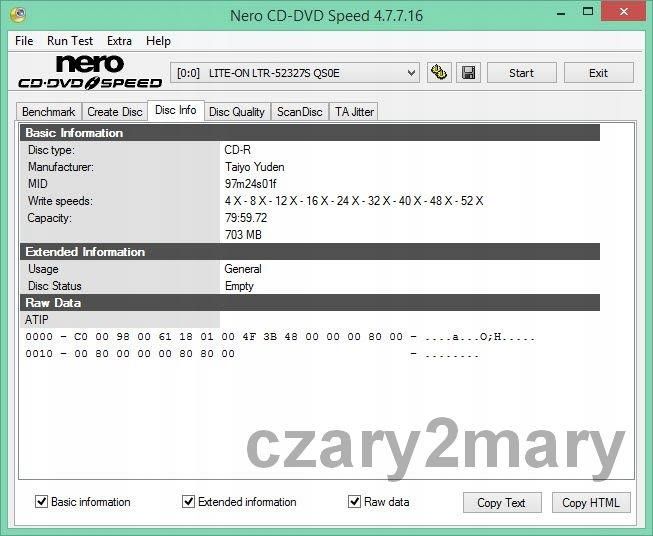Image resolution: width=653 pixels, height=536 pixels.
Task: Click the window title Nero CD-DVD Speed 4.7.7.16
Action: pyautogui.click(x=326, y=16)
